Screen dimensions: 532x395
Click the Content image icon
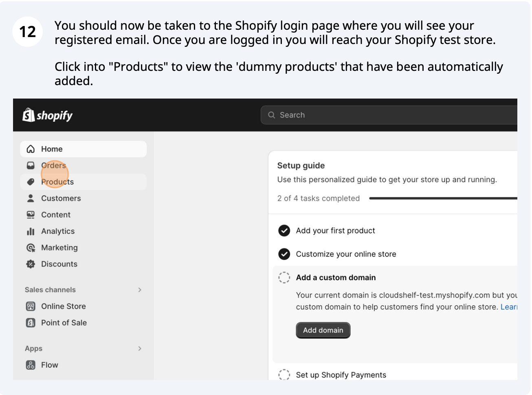31,215
